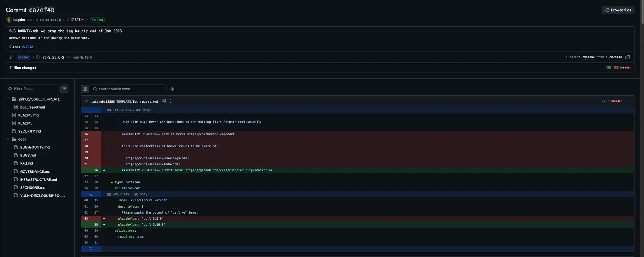This screenshot has width=644, height=257.
Task: Open the file filter options button
Action: pyautogui.click(x=64, y=89)
